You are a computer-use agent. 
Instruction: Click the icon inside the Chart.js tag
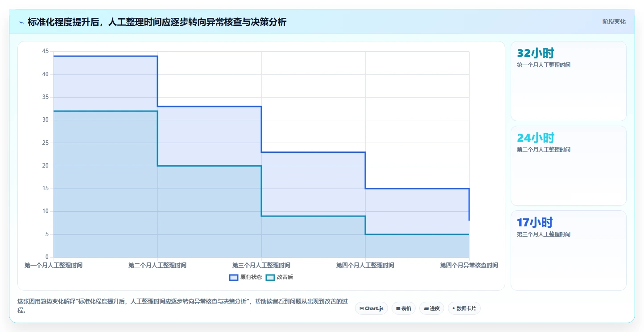click(362, 308)
